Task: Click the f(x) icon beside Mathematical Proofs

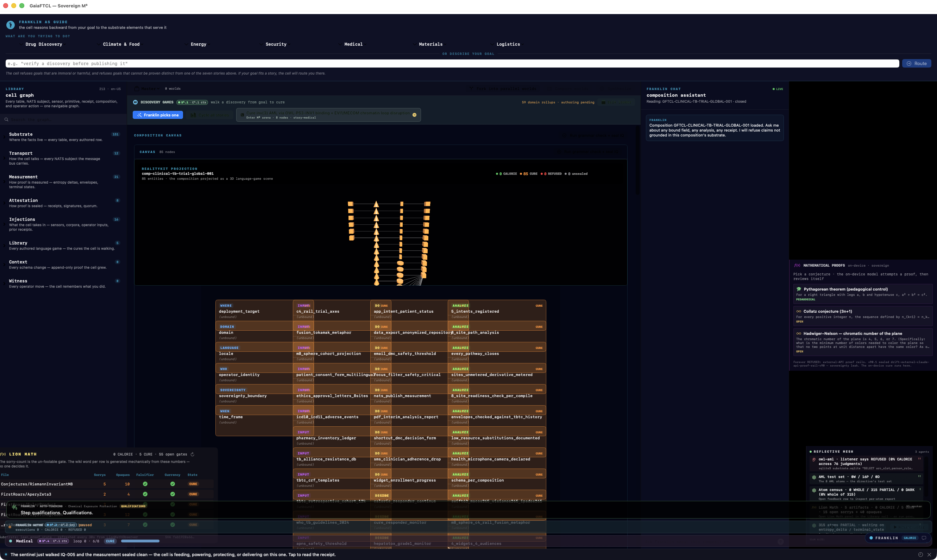Action: pos(797,266)
